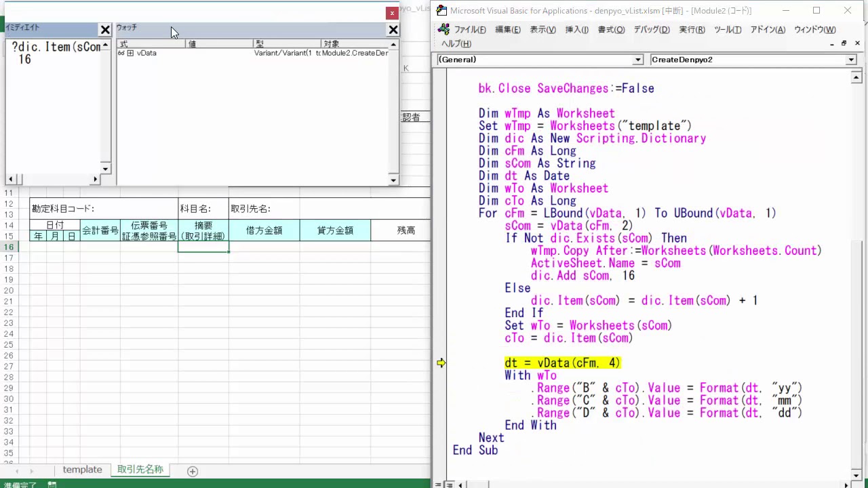Expand the vData watch expression
Image resolution: width=868 pixels, height=488 pixels.
pos(130,53)
